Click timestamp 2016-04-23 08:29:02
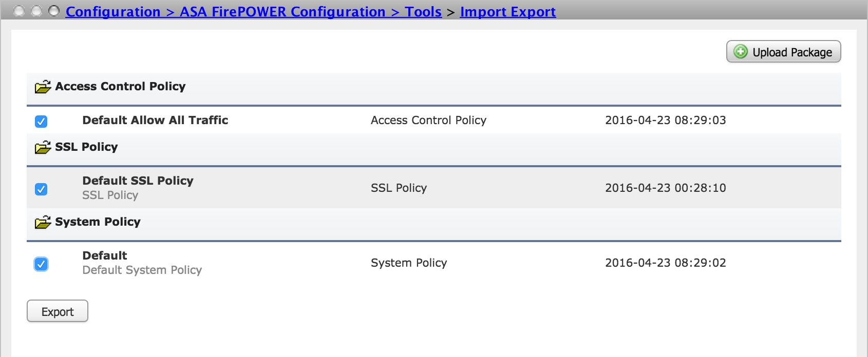 click(x=666, y=263)
